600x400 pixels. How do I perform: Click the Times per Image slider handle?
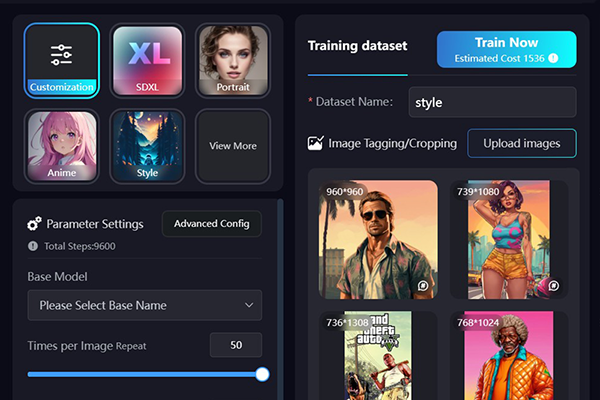coord(262,374)
